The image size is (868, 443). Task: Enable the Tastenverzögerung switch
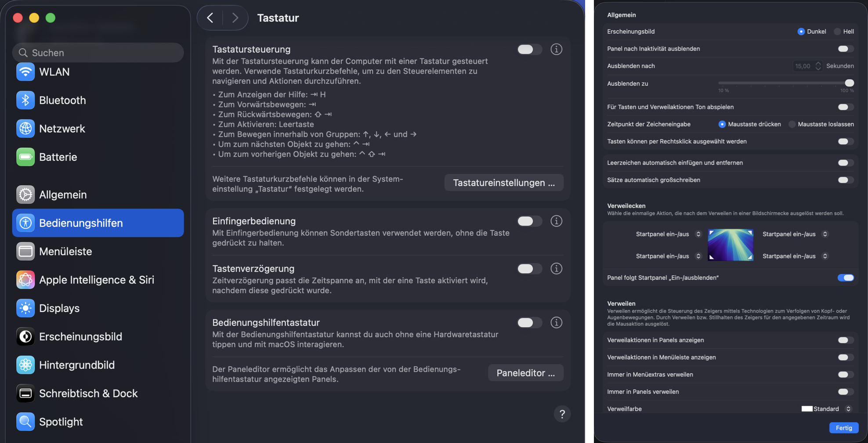click(529, 269)
